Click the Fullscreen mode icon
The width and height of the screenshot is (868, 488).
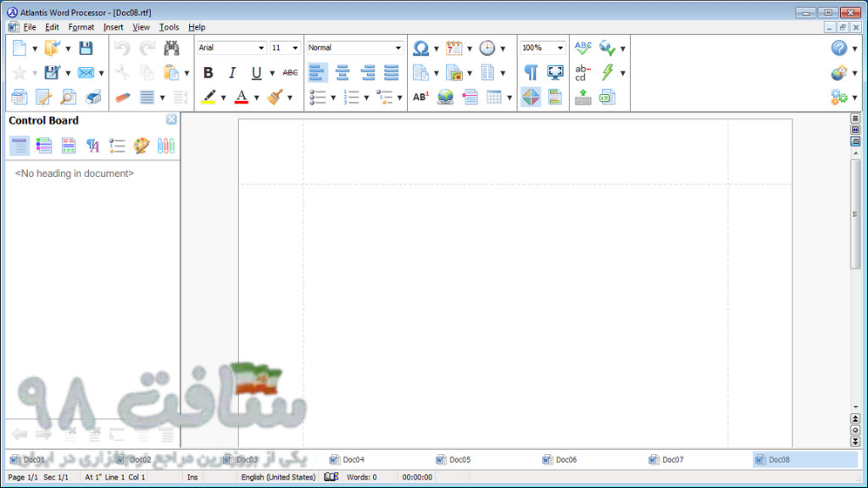point(554,73)
